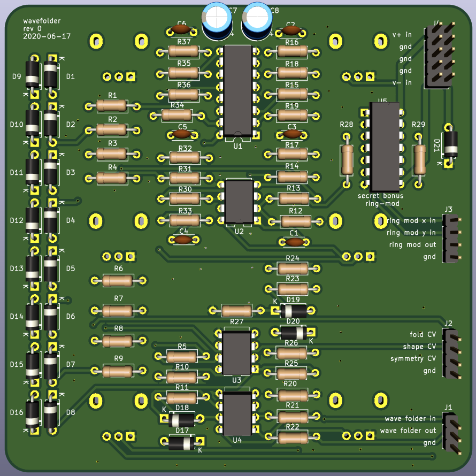Click resistor R6 body
Viewport: 476px width, 476px height.
118,280
